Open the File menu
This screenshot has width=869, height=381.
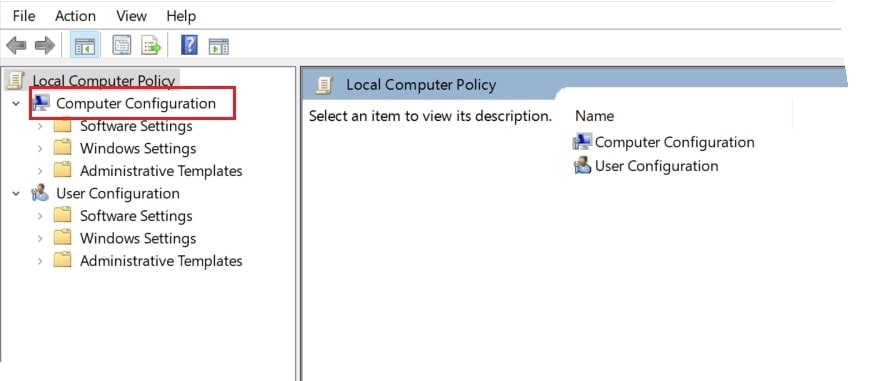(x=24, y=16)
